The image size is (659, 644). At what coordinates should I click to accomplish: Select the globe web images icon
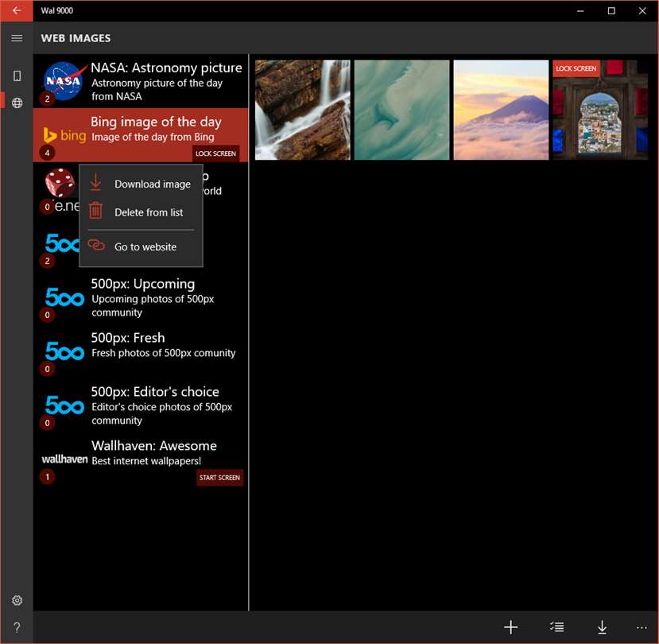coord(17,103)
